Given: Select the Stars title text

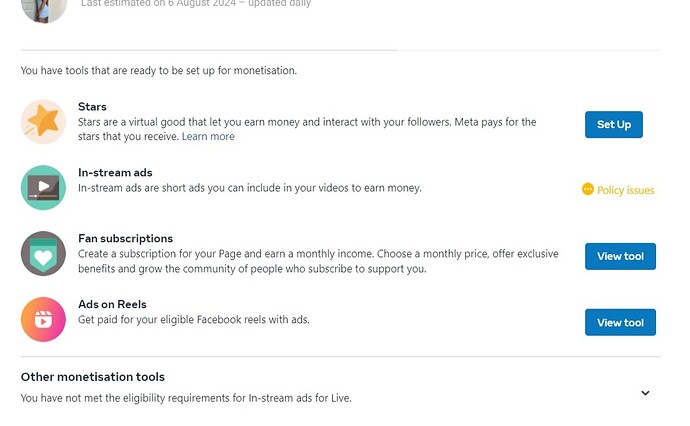Looking at the screenshot, I should (x=92, y=106).
